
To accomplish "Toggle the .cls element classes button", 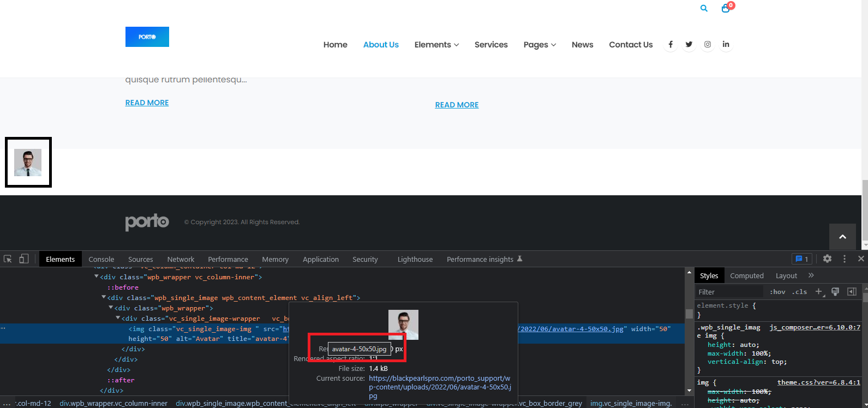I will tap(799, 292).
